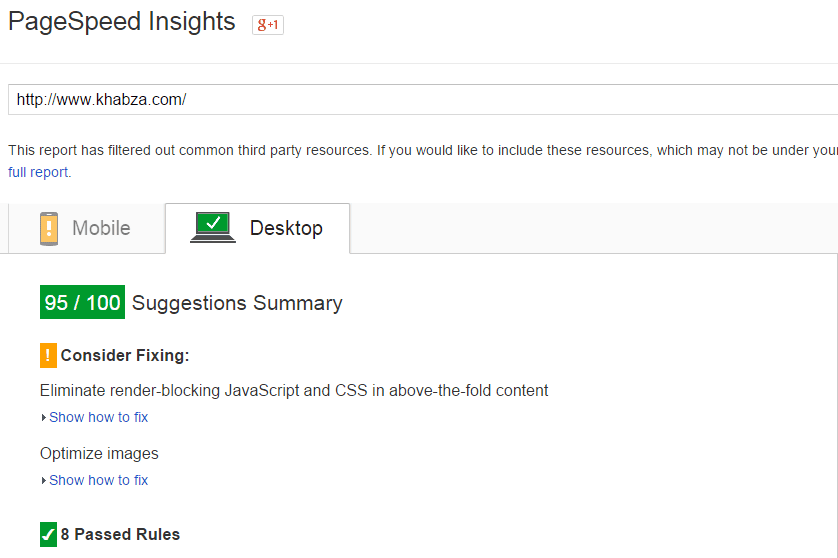Click the PageSpeed Insights title
Screen dimensions: 838x558
[122, 22]
